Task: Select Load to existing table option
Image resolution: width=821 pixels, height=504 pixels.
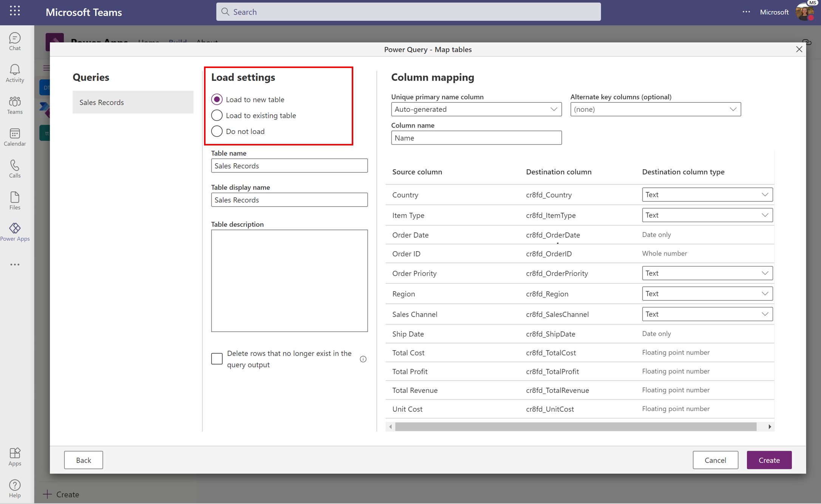Action: click(x=216, y=115)
